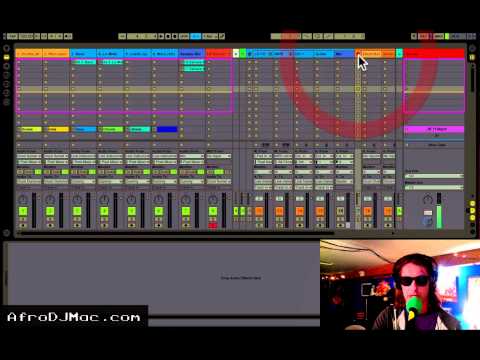Click the yellow view selector at top right edge
The height and width of the screenshot is (360, 480).
pyautogui.click(x=472, y=57)
